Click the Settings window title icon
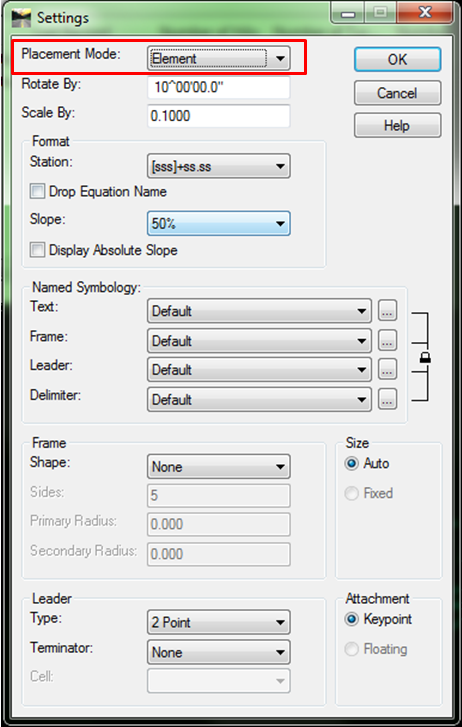The image size is (462, 727). (21, 18)
